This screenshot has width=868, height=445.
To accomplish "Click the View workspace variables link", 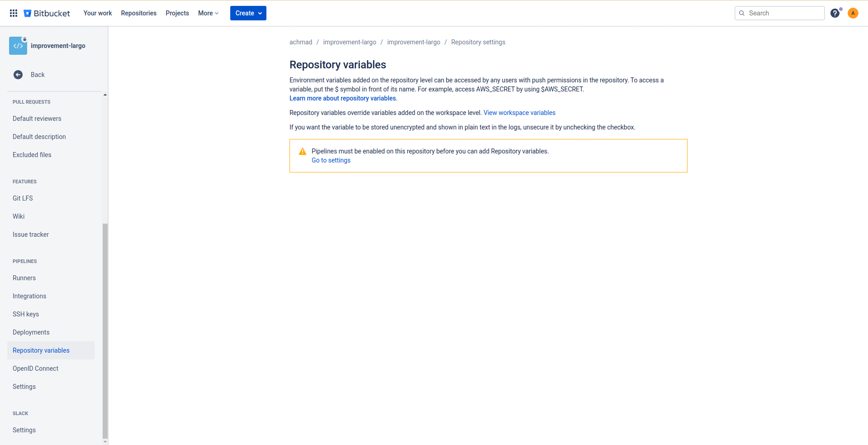I will [x=519, y=113].
